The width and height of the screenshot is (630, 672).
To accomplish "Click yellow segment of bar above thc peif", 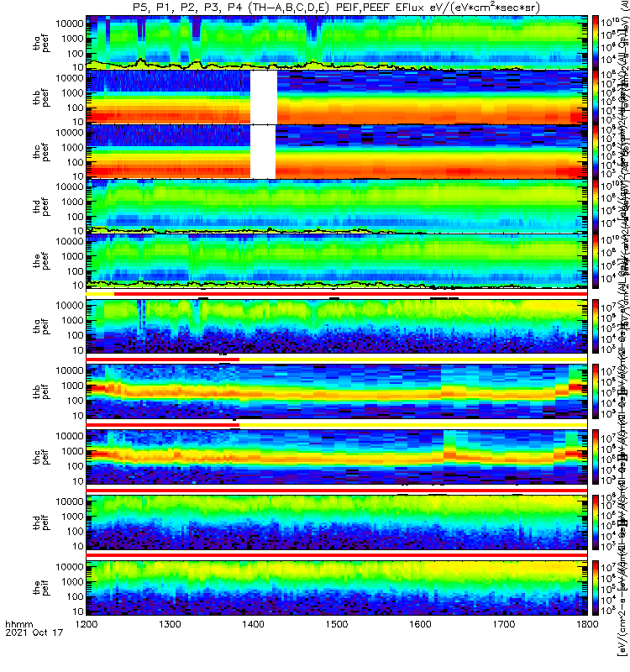I will tap(413, 425).
